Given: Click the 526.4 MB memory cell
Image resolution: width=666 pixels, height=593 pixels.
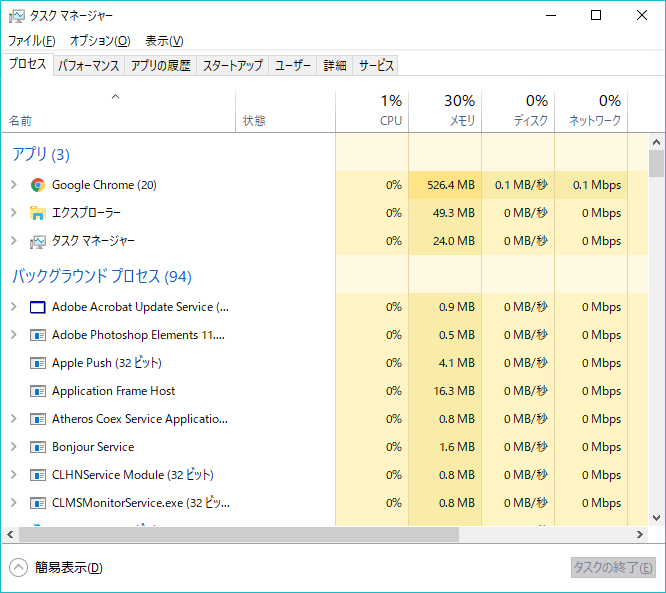Looking at the screenshot, I should pos(445,185).
